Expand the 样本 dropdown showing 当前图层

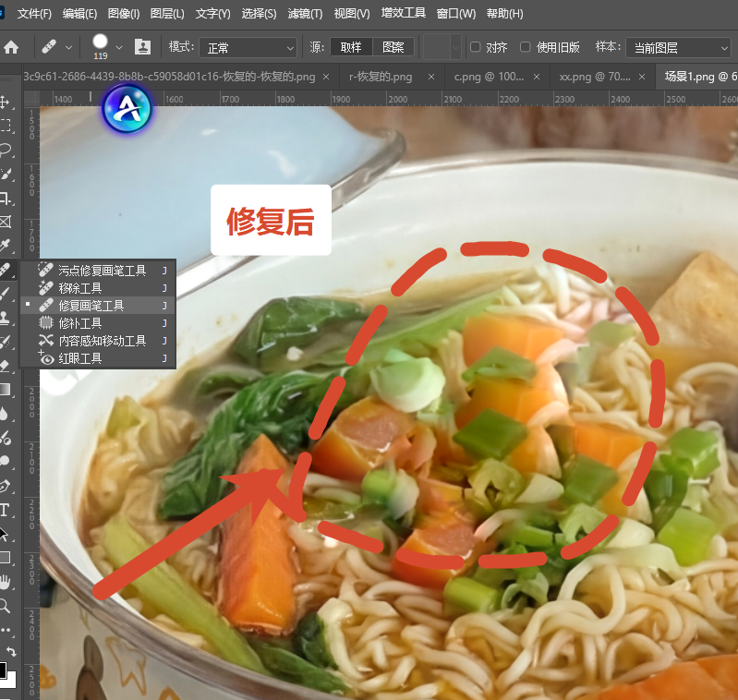click(678, 48)
